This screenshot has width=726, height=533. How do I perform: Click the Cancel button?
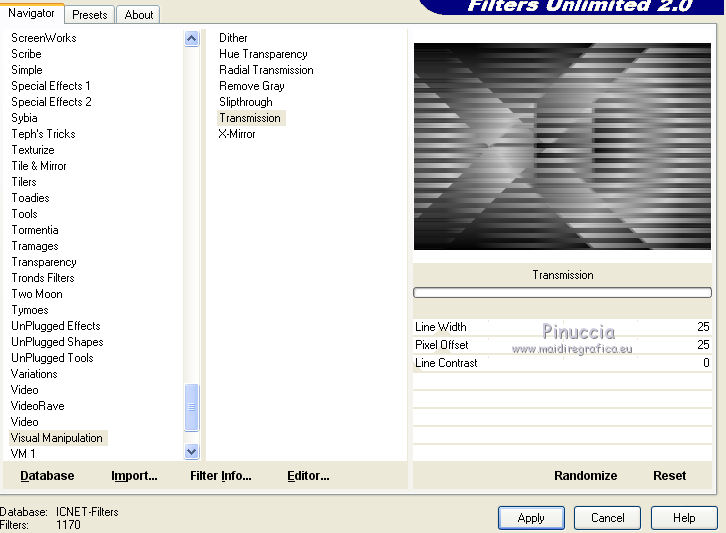607,518
